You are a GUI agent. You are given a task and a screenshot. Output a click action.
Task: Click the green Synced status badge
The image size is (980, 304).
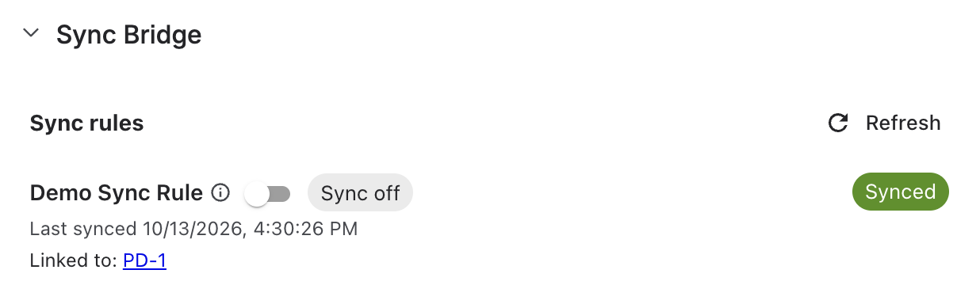click(x=900, y=192)
